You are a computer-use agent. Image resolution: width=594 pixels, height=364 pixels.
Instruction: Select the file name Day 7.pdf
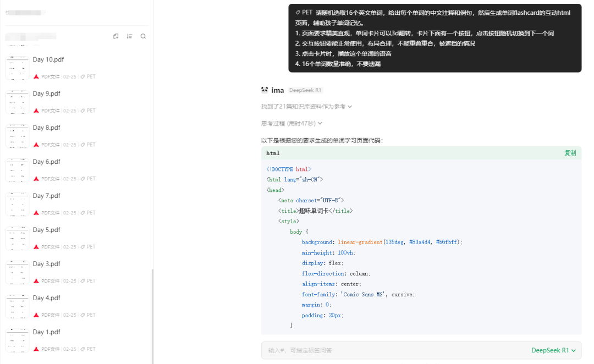[47, 196]
